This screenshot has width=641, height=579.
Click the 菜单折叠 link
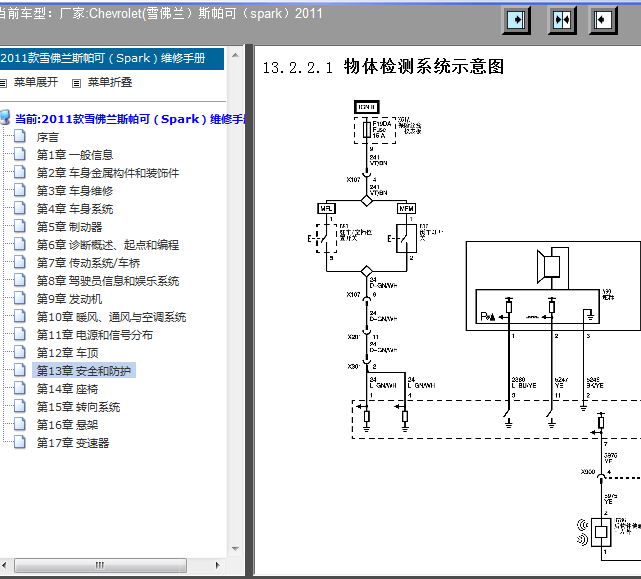[110, 82]
